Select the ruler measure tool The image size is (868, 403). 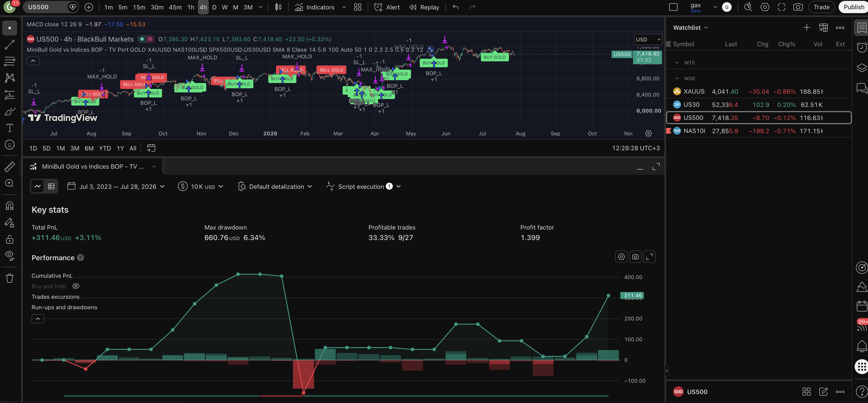(x=9, y=167)
